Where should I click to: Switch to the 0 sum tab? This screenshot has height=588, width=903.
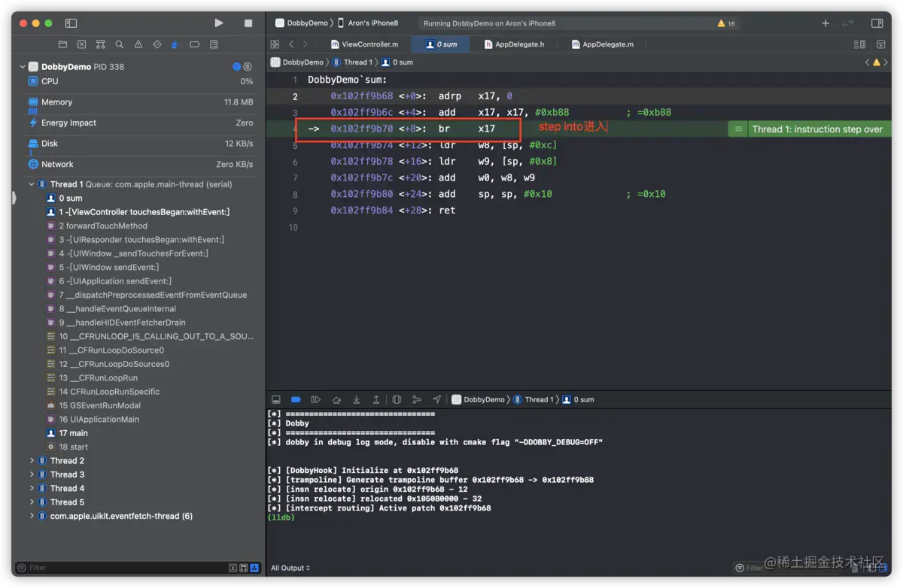tap(441, 44)
